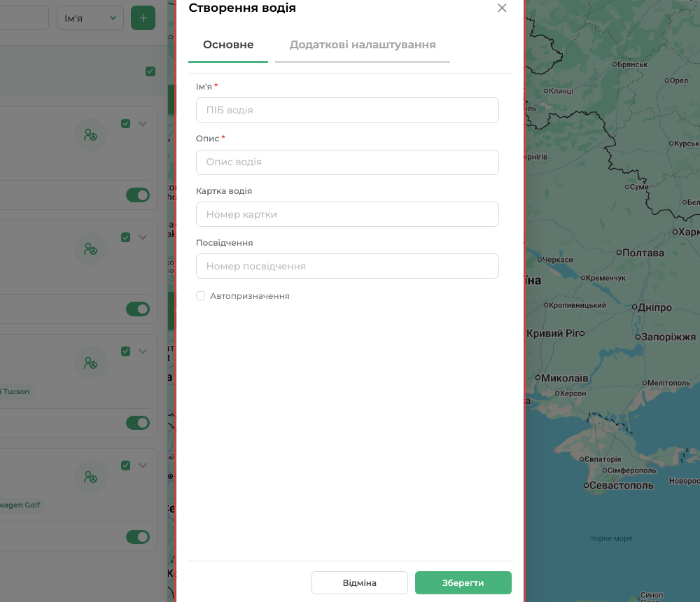Click Полтава on the map
This screenshot has width=700, height=602.
click(643, 253)
